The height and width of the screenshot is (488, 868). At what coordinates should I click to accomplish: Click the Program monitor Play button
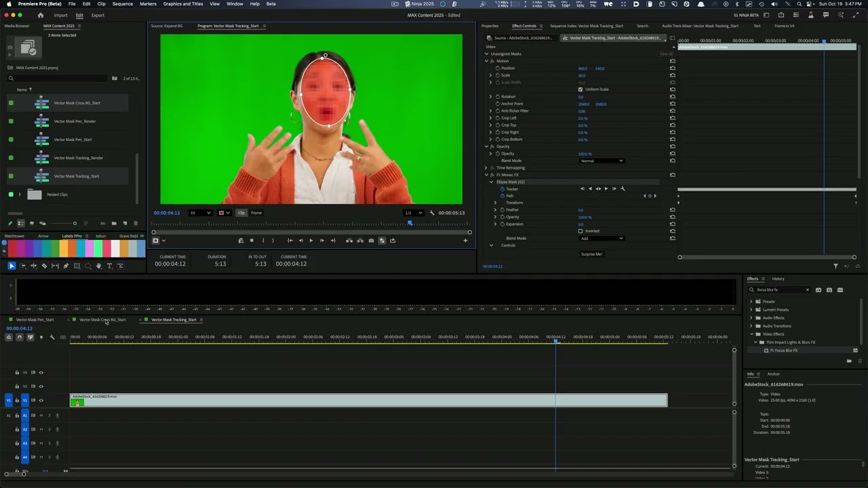311,241
